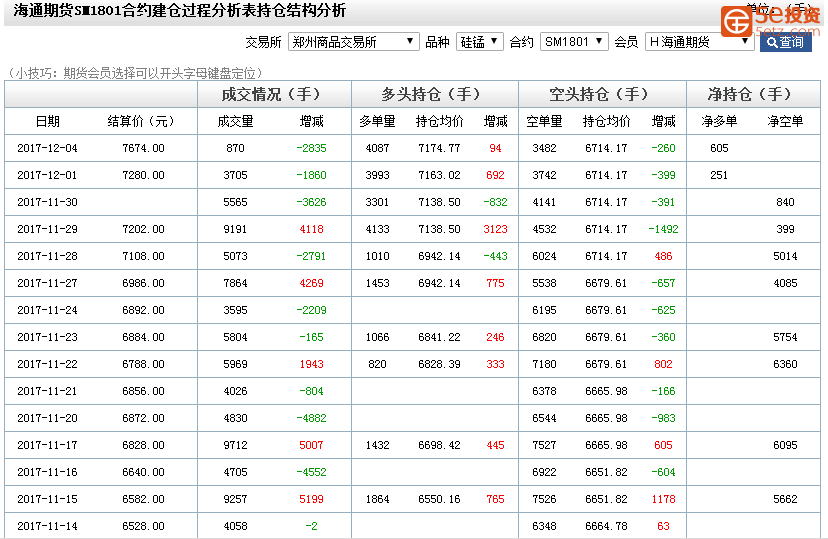The width and height of the screenshot is (828, 539).
Task: Click short position value 7527
Action: (x=544, y=445)
